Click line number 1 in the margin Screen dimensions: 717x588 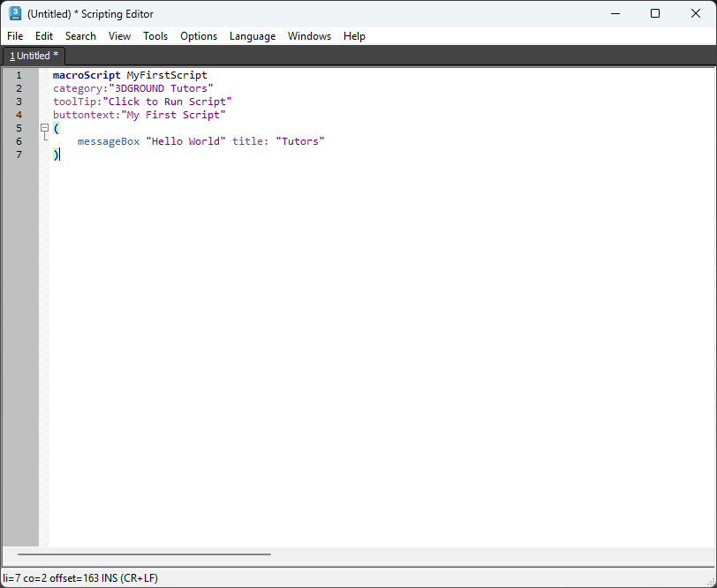pyautogui.click(x=19, y=75)
